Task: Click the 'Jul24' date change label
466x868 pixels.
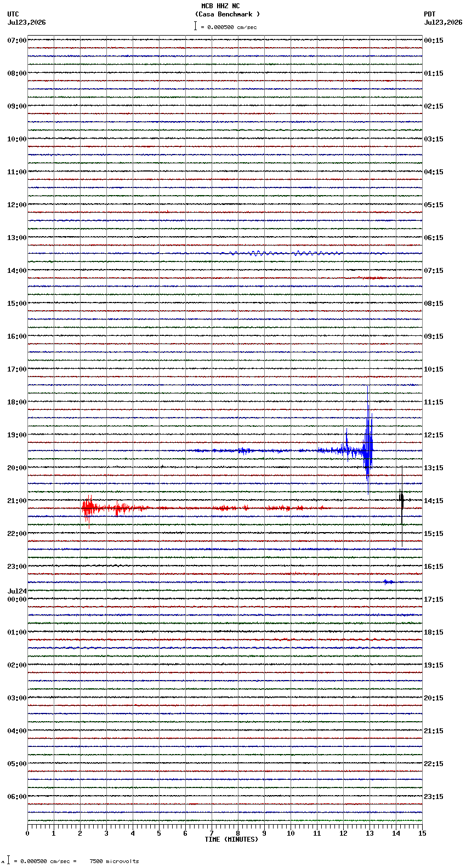Action: coord(17,591)
